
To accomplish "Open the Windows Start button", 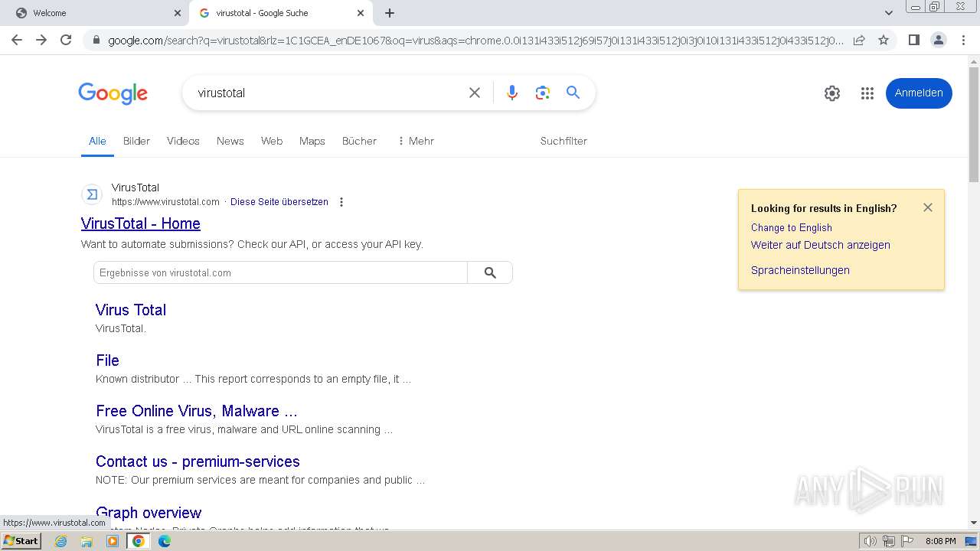I will tap(21, 540).
